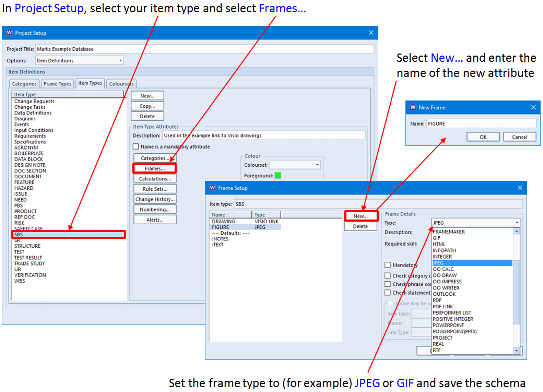Open the Coloursets tab
543x392 pixels.
point(121,84)
